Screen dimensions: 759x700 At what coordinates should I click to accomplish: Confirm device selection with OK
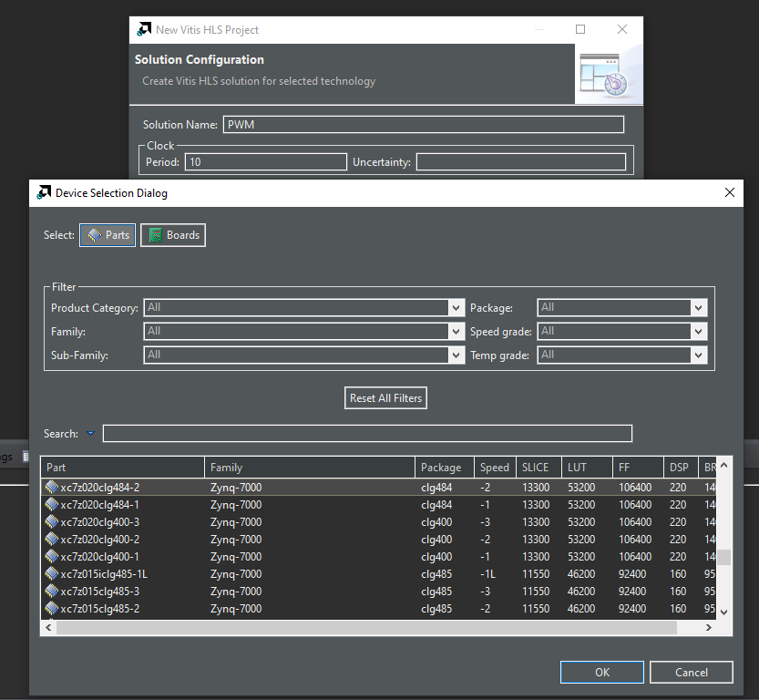(601, 673)
